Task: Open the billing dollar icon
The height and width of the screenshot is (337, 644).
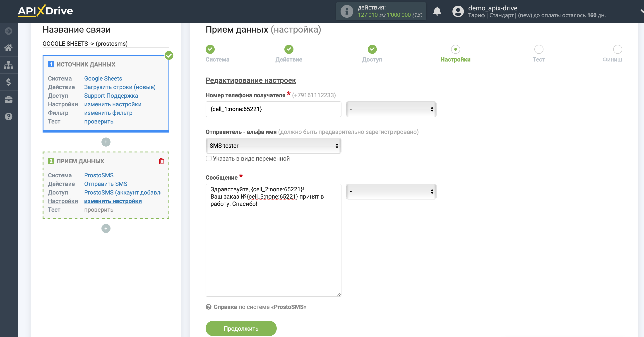Action: (9, 82)
